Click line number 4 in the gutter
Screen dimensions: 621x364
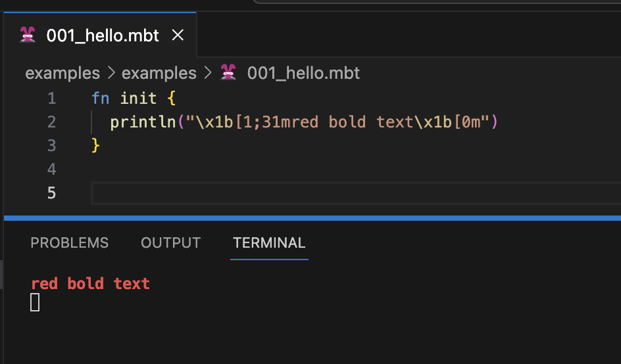[x=51, y=170]
